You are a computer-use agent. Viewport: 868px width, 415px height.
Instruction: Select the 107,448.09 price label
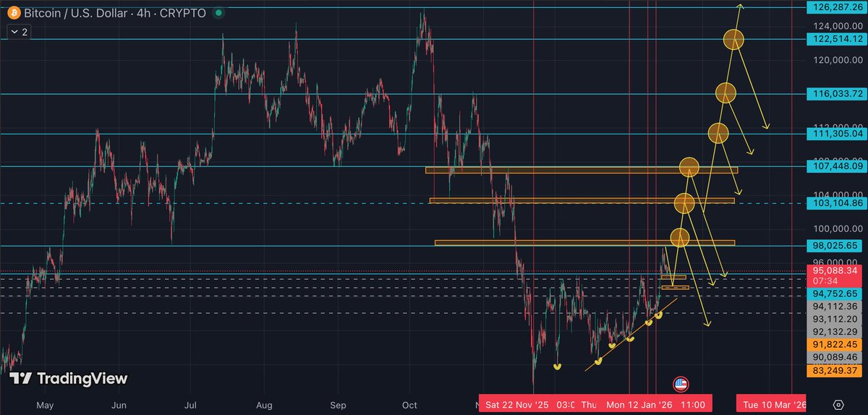[835, 166]
